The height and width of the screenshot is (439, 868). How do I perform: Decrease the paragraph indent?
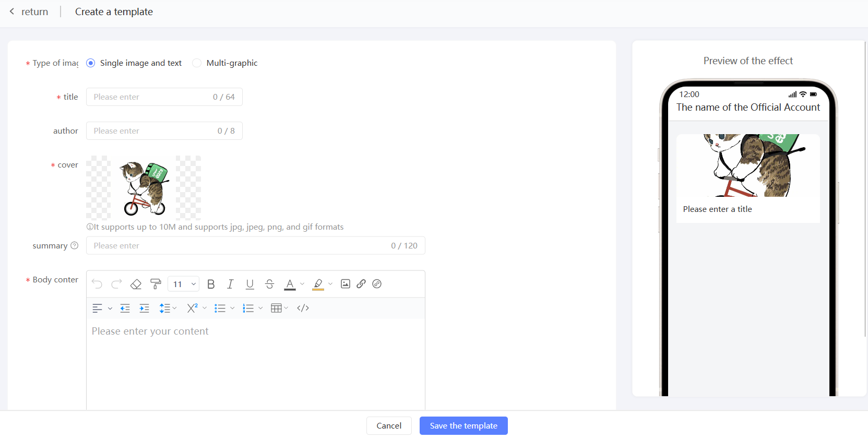125,309
